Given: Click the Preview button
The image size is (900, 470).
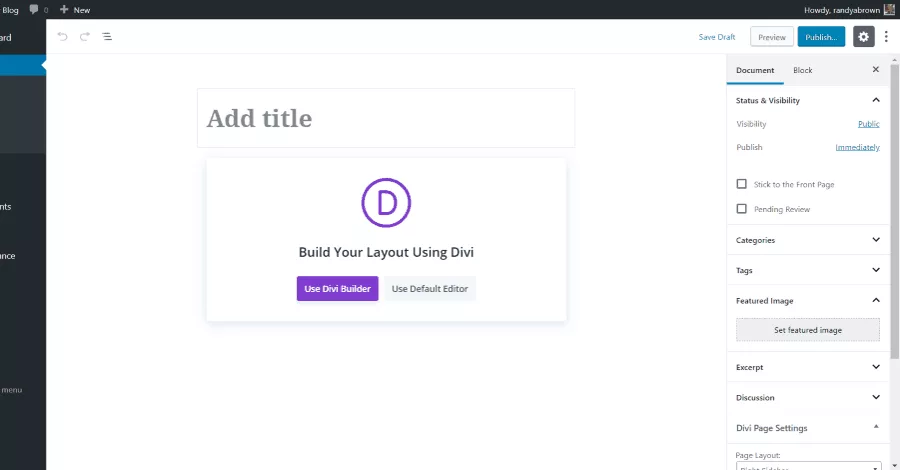Looking at the screenshot, I should 771,37.
